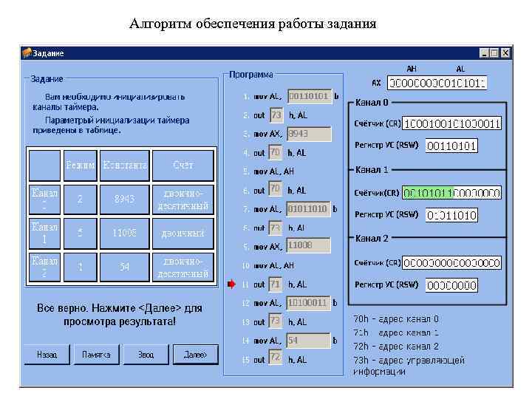The image size is (532, 399).
Task: Select line 12 field 10100011
Action: (308, 303)
